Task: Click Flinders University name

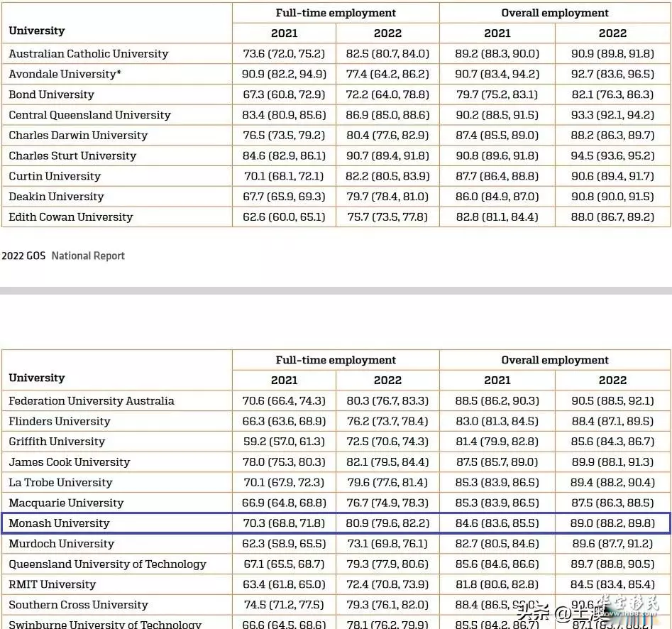Action: (59, 421)
